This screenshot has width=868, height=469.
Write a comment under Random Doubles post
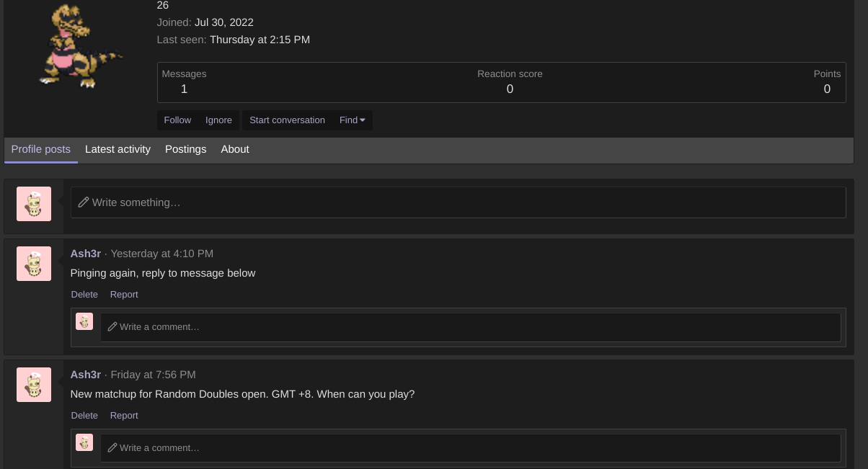[471, 448]
